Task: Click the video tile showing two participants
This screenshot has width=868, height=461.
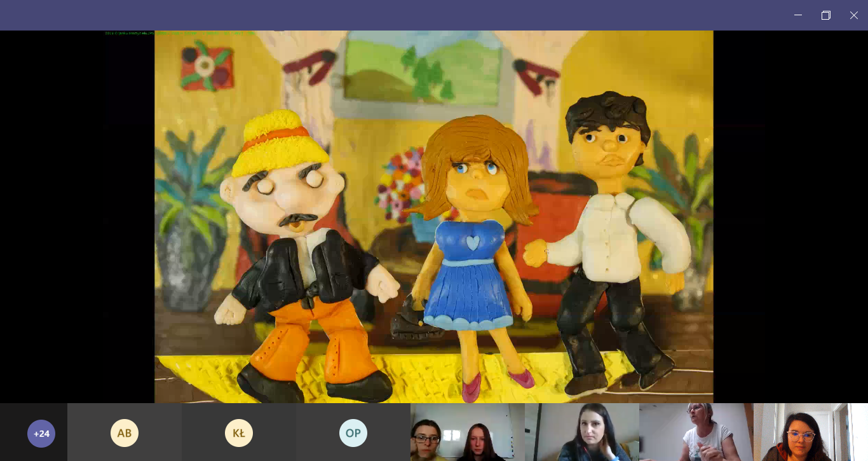Action: [467, 432]
